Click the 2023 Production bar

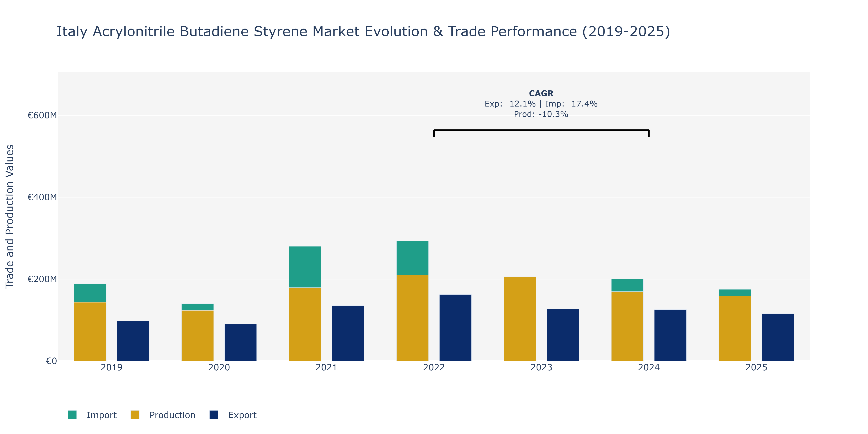point(520,319)
